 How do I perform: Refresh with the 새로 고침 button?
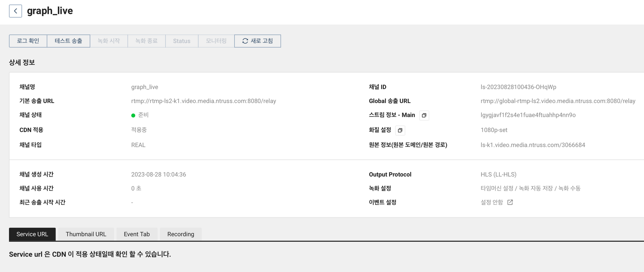coord(258,41)
